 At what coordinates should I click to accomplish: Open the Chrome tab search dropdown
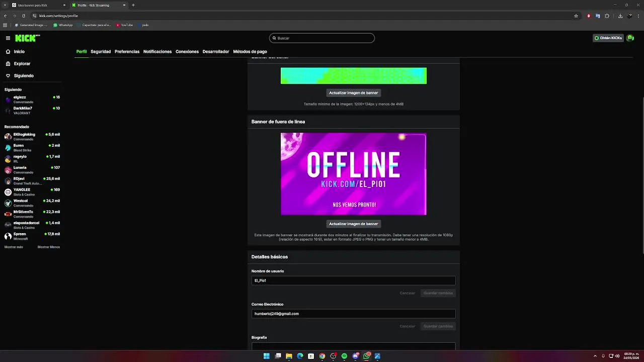[x=4, y=5]
